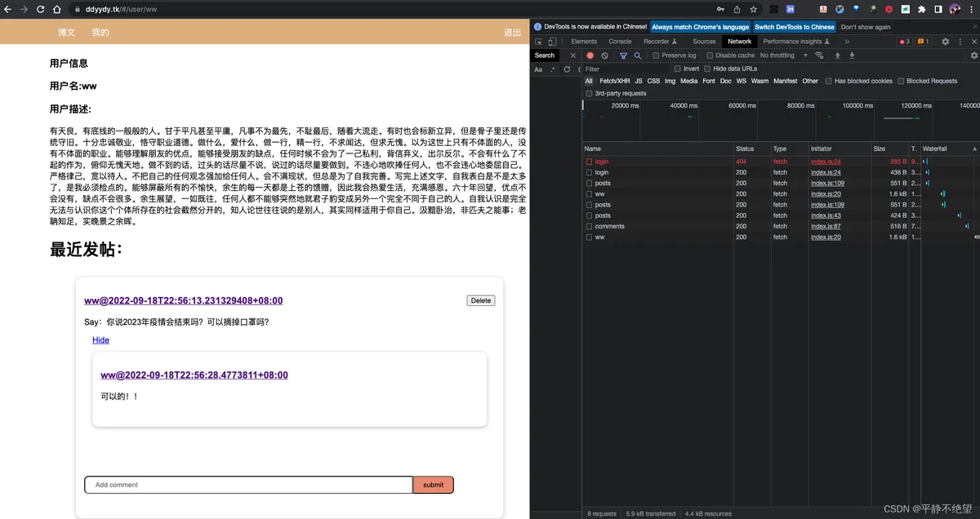
Task: Filter requests by JS type
Action: coord(639,82)
